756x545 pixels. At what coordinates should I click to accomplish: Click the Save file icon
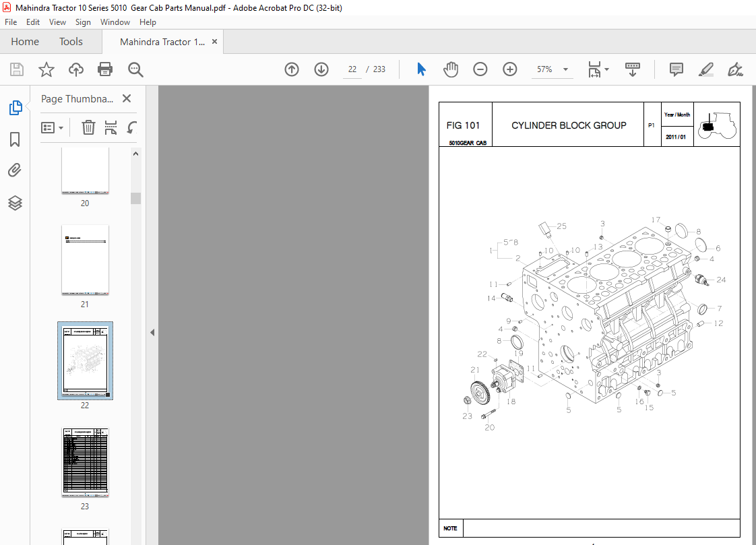pos(16,69)
